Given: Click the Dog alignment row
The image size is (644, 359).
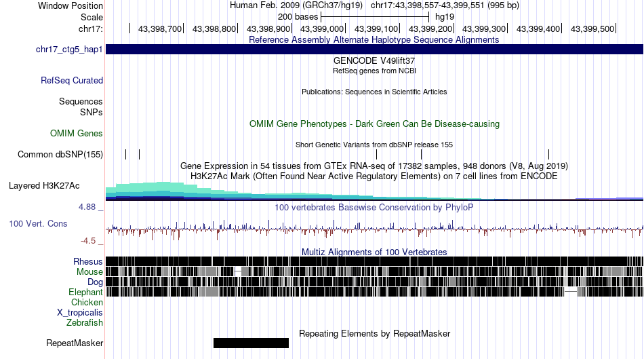Looking at the screenshot, I should point(375,282).
